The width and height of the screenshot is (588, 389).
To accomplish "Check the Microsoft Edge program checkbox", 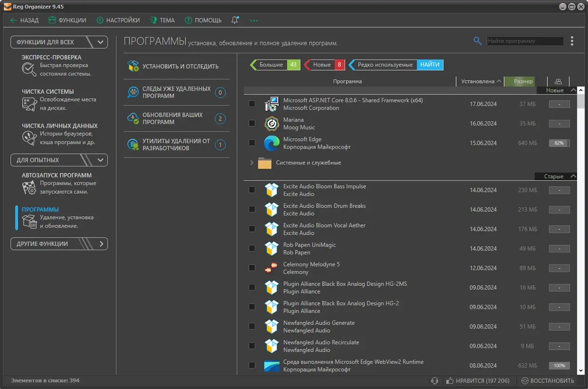I will pyautogui.click(x=252, y=143).
